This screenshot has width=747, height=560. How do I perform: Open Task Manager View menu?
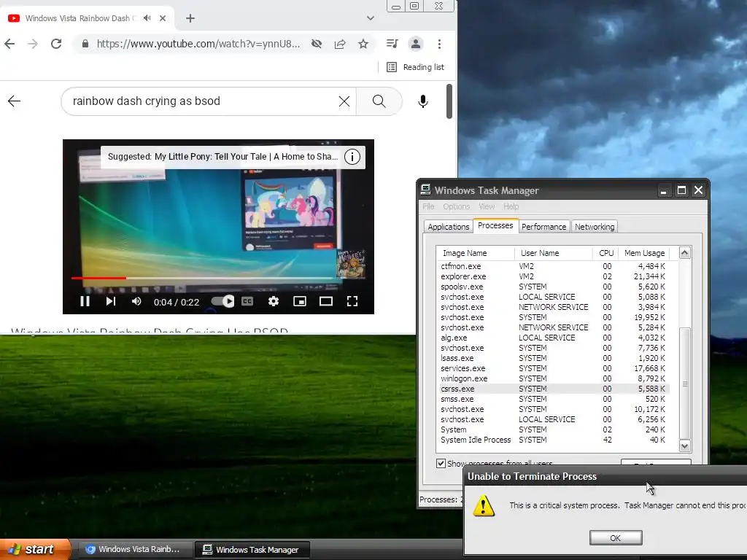pyautogui.click(x=487, y=206)
